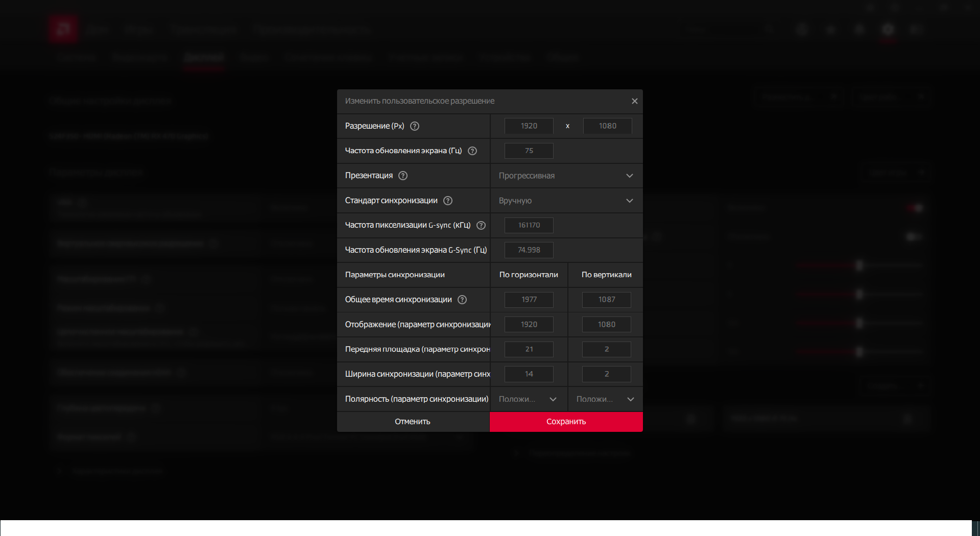
Task: Click the По горизонтали column header
Action: click(529, 275)
